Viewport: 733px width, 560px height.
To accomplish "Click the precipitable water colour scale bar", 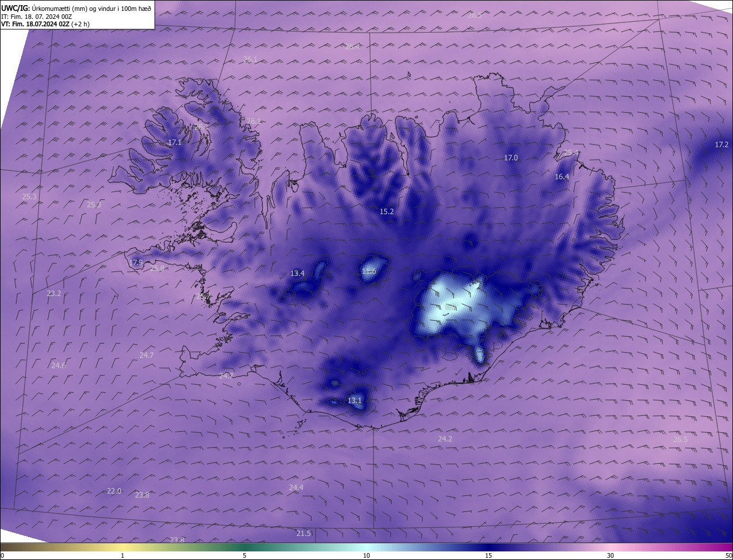I will pyautogui.click(x=366, y=547).
